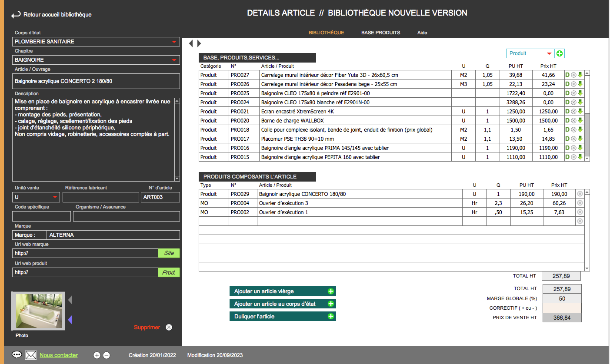
Task: Click green down arrow on PRO025 row
Action: point(580,93)
